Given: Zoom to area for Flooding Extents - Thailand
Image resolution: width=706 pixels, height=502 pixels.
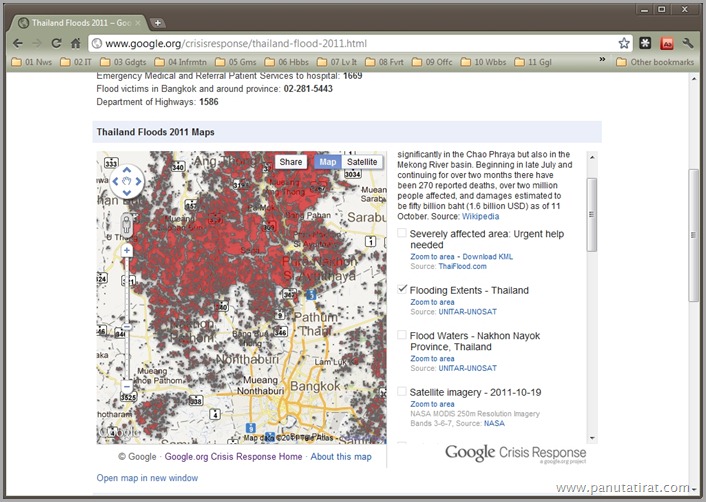Looking at the screenshot, I should tap(432, 302).
